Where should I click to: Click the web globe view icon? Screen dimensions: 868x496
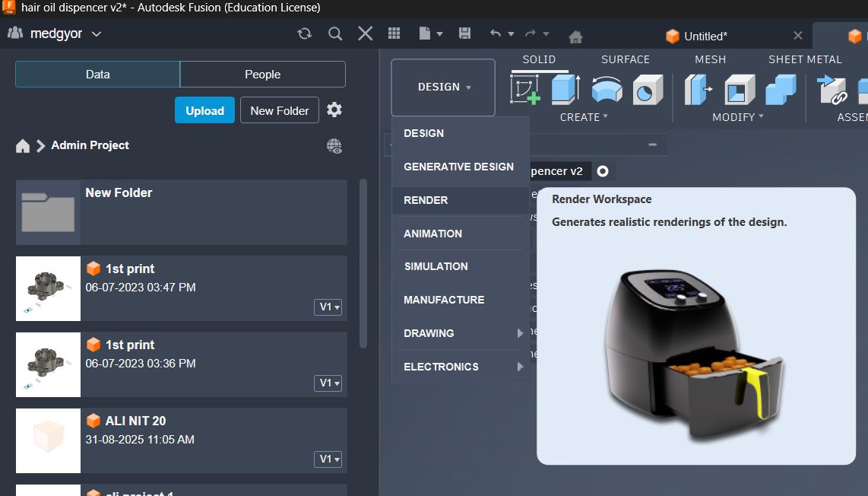(x=334, y=146)
